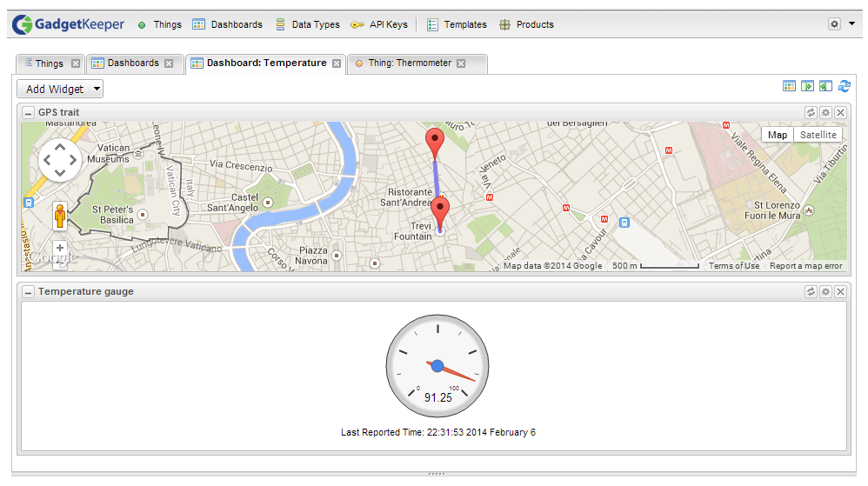868x486 pixels.
Task: Click the GPS trait widget title
Action: (x=58, y=112)
